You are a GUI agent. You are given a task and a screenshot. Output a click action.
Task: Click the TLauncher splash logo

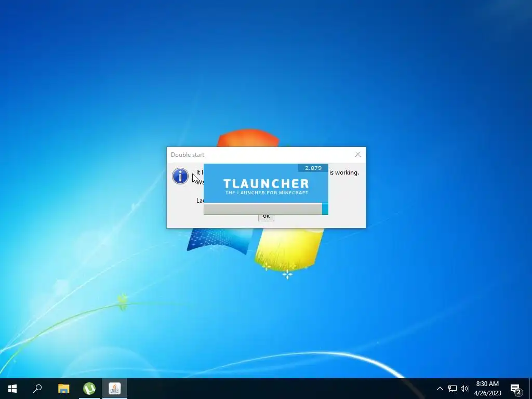(266, 187)
